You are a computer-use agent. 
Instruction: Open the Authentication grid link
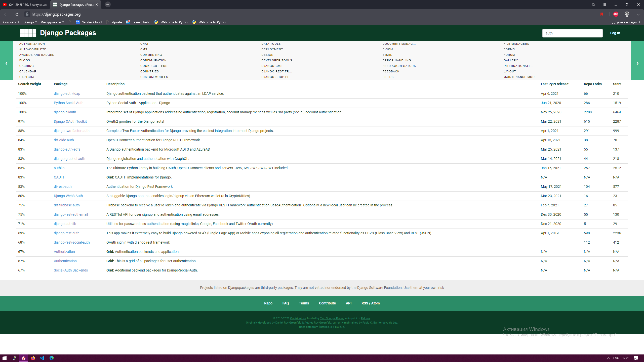(65, 261)
